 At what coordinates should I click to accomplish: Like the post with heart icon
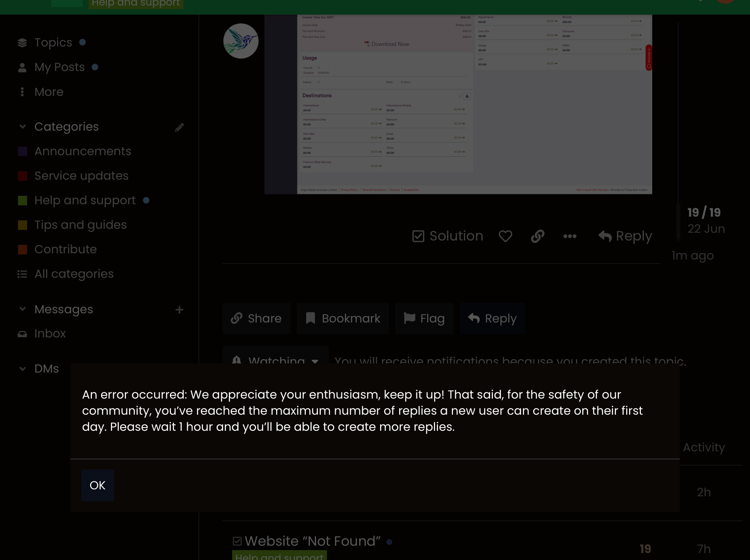point(505,236)
